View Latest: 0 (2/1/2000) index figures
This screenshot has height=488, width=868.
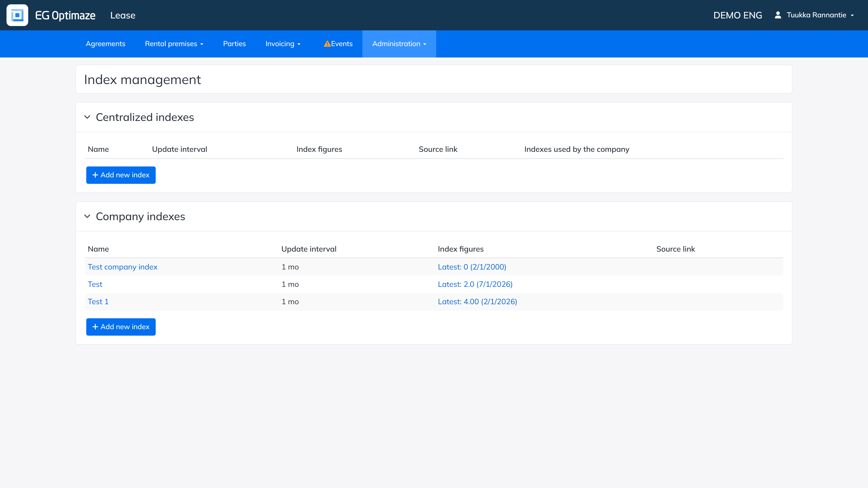pyautogui.click(x=472, y=267)
